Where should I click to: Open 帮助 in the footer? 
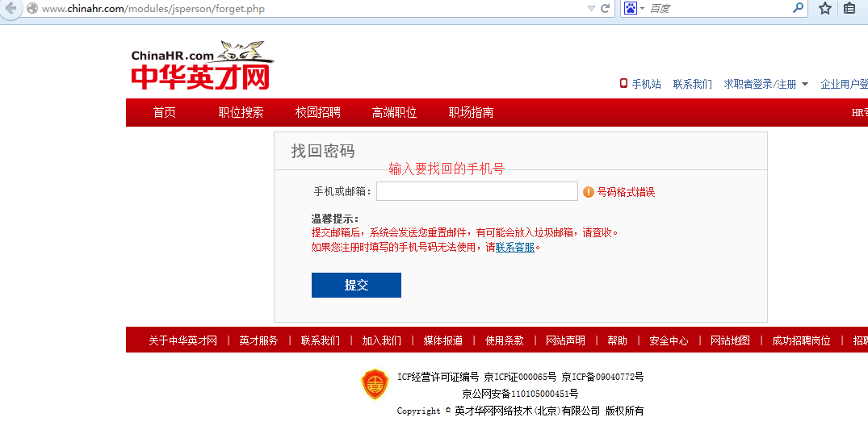(617, 340)
